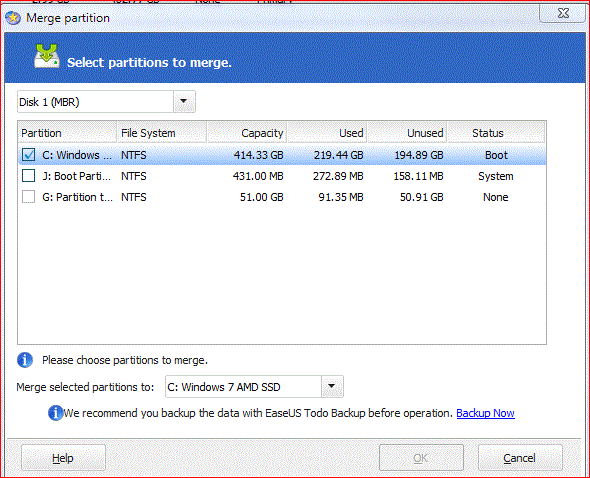Click the 272.89 MB used value
This screenshot has height=478, width=590.
coord(338,176)
